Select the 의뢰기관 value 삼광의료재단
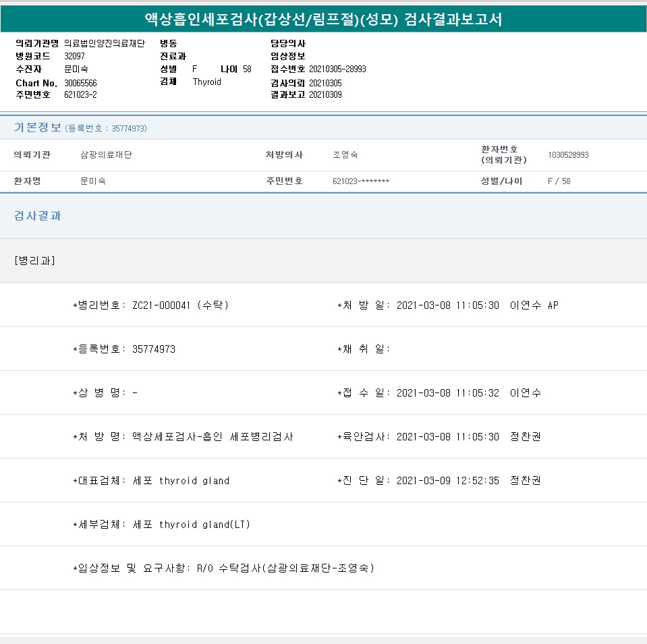The width and height of the screenshot is (647, 644). coord(107,154)
